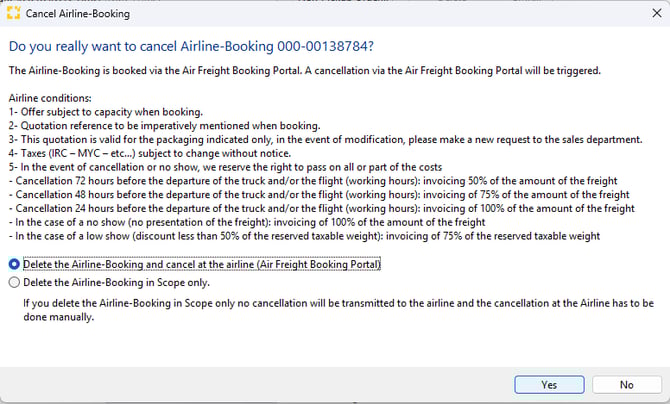Click condition 4 about Taxes IRC – MYC

pos(150,153)
